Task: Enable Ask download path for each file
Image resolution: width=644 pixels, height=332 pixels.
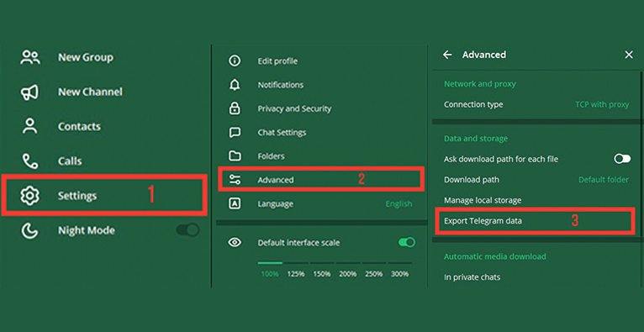Action: [x=622, y=159]
